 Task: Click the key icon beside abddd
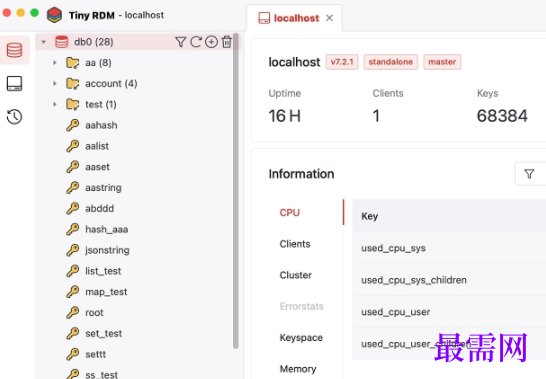pos(73,208)
